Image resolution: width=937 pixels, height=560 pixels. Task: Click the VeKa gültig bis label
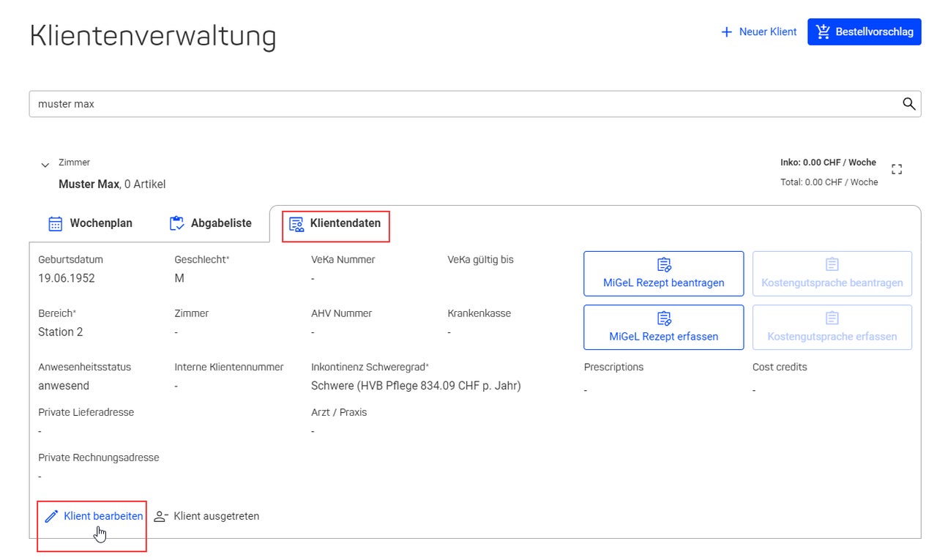tap(481, 259)
